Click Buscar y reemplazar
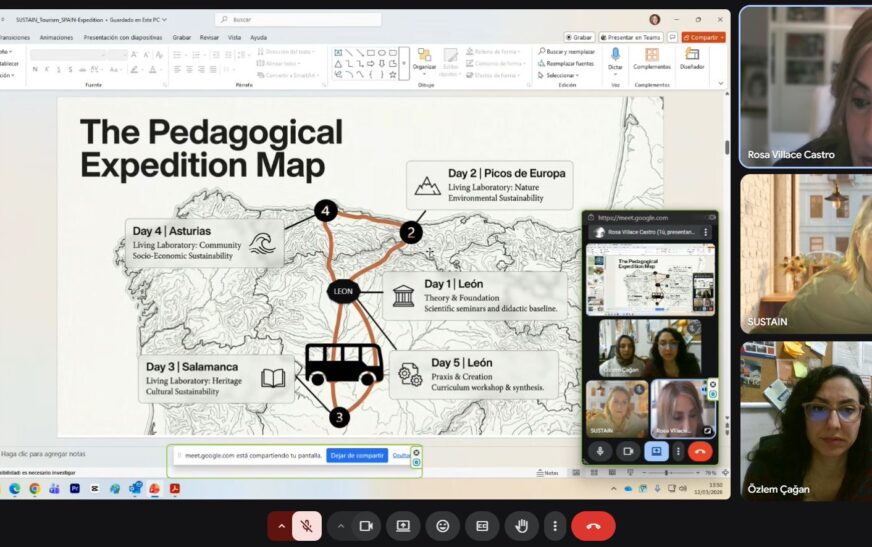 pos(567,52)
